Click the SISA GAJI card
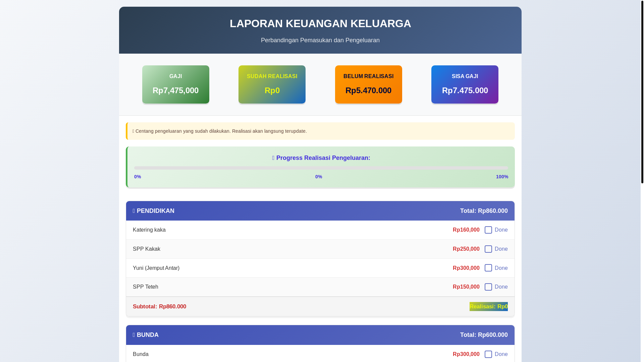This screenshot has height=362, width=644. click(465, 84)
